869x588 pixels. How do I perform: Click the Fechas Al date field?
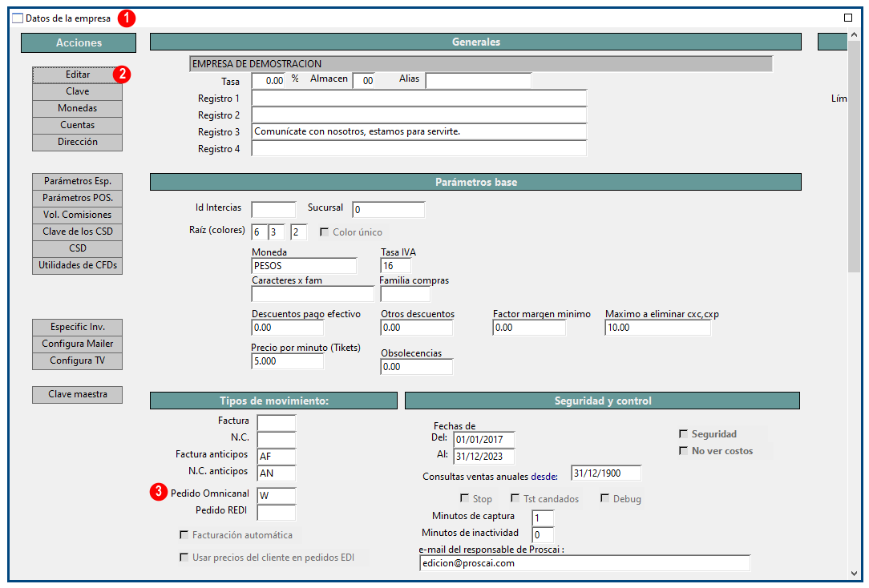(x=484, y=457)
